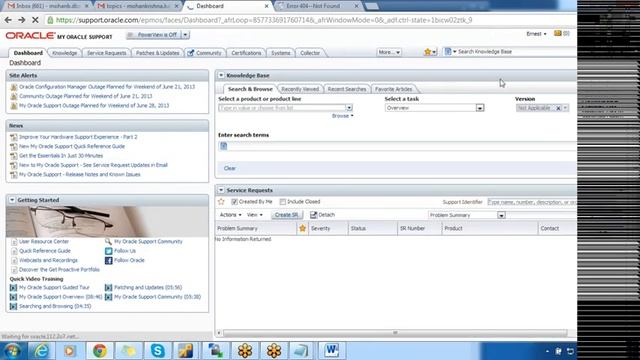Open Internet Explorer from the taskbar
Screen dimensions: 640x360
click(x=41, y=351)
